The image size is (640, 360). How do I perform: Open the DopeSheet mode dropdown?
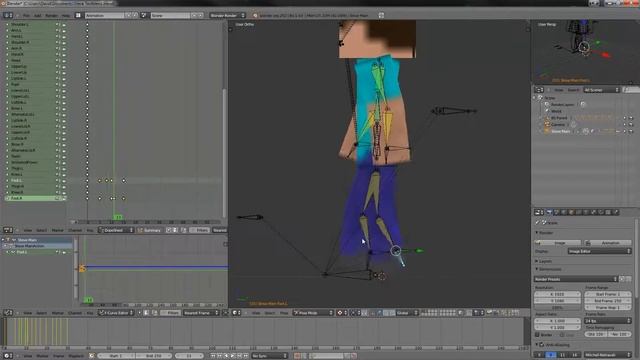coord(116,230)
